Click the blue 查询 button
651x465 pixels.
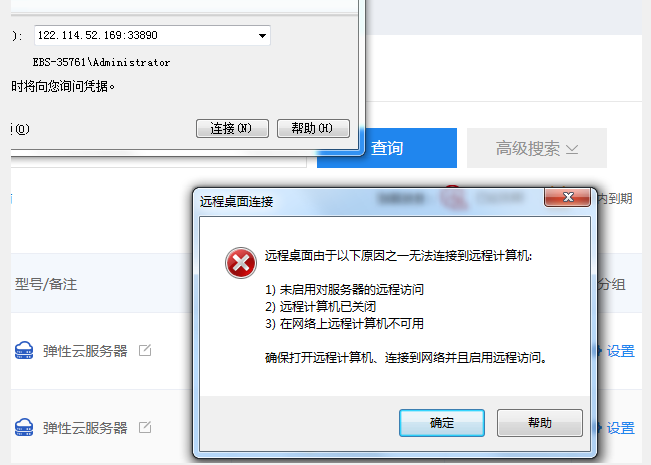pos(387,148)
